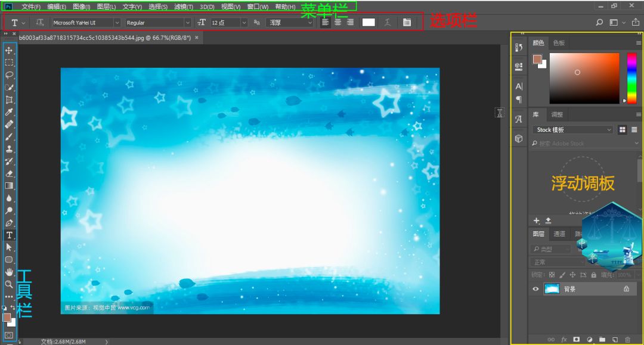Toggle lock image pixels brush icon
Viewport: 644px width, 345px height.
coord(562,275)
